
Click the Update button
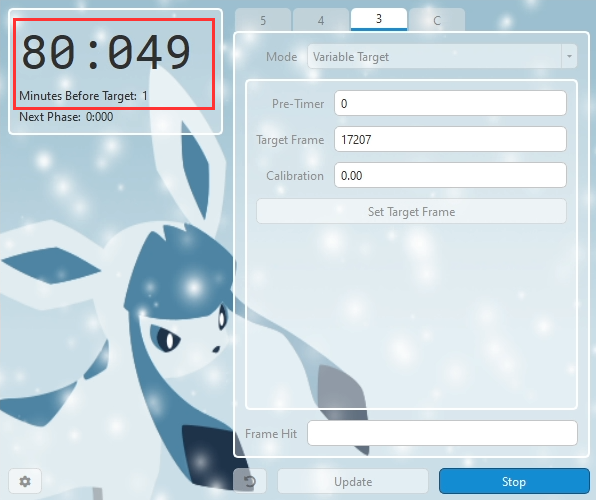point(353,481)
